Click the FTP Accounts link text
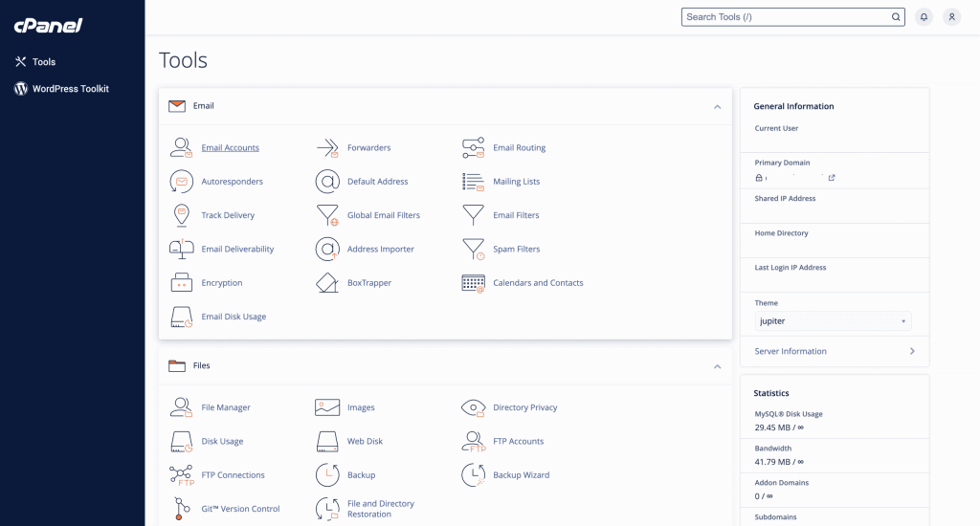This screenshot has width=980, height=526. [518, 441]
